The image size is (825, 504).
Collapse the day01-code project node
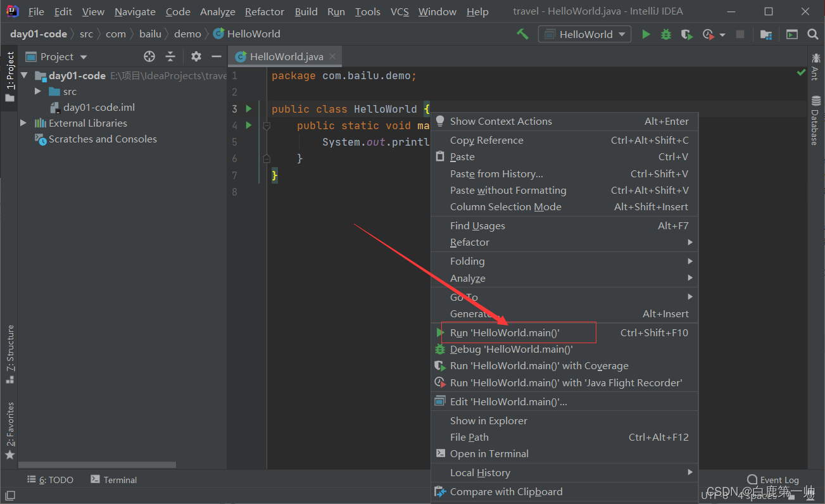point(24,75)
